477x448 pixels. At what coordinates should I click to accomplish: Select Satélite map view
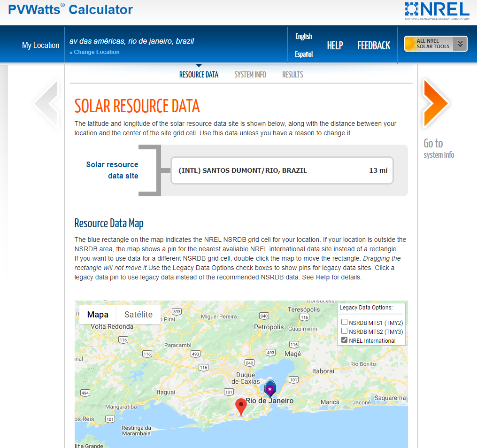[138, 314]
